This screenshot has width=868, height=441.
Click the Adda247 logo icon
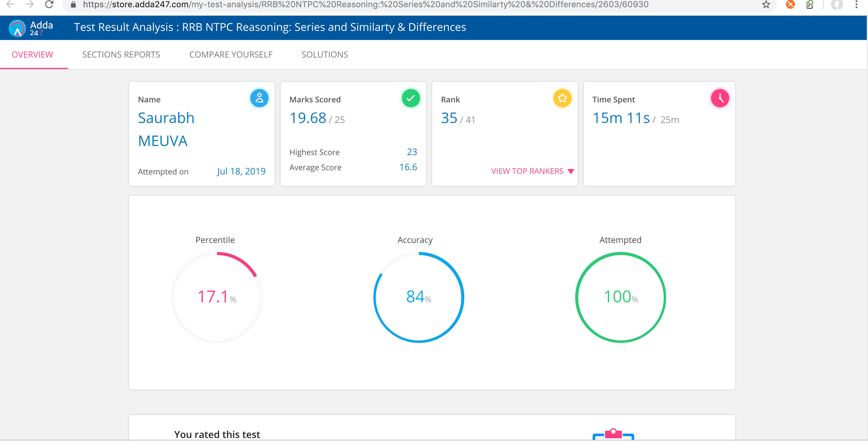click(x=18, y=28)
